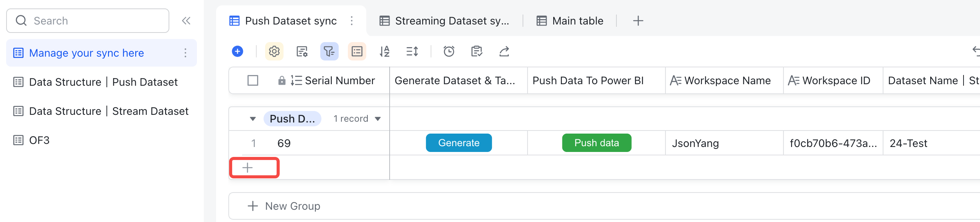This screenshot has width=980, height=222.
Task: Open the alarm clock reminder icon
Action: 449,51
